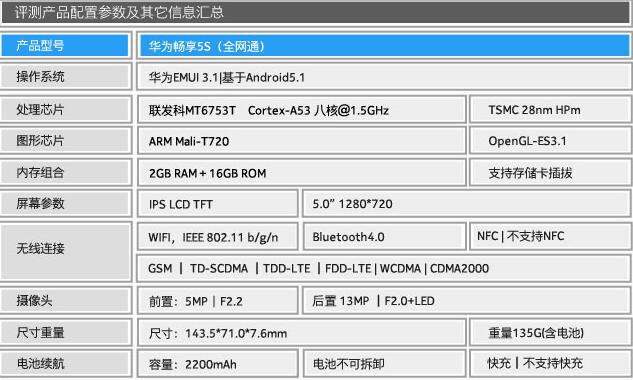Click 'WIFI, IEEE 802.11 b/g/n' cell
Image resolution: width=633 pixels, height=380 pixels.
click(x=218, y=237)
